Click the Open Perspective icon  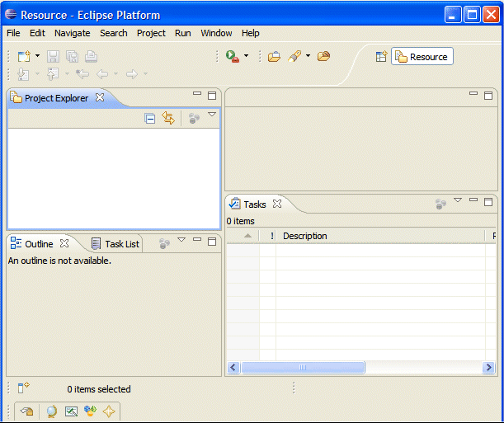tap(382, 57)
